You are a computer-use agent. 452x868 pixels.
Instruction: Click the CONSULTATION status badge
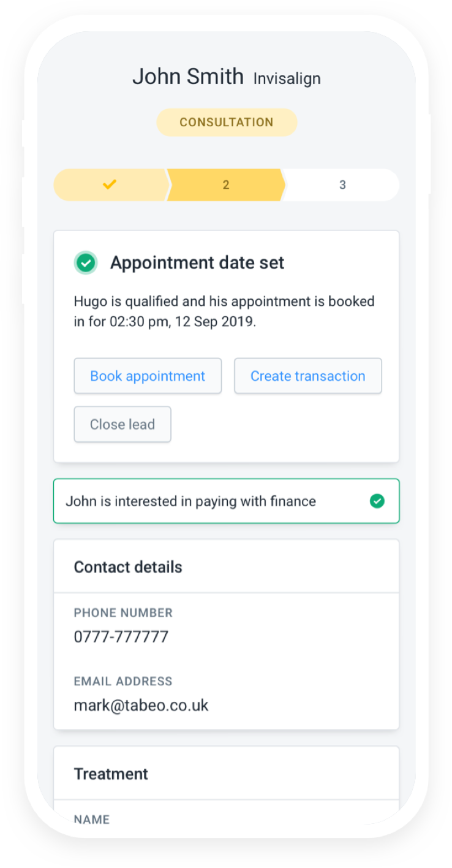tap(227, 122)
